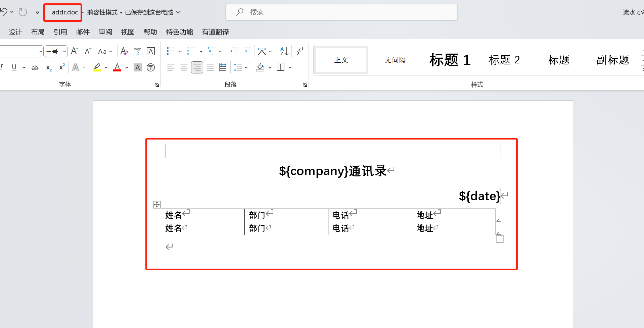
Task: Click Borders icon
Action: point(280,67)
